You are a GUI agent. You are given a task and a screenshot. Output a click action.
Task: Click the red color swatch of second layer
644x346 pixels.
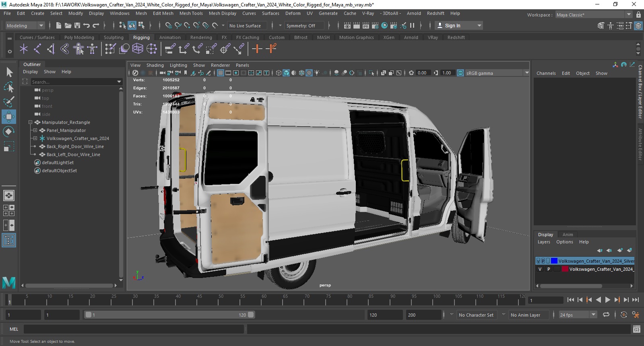565,269
